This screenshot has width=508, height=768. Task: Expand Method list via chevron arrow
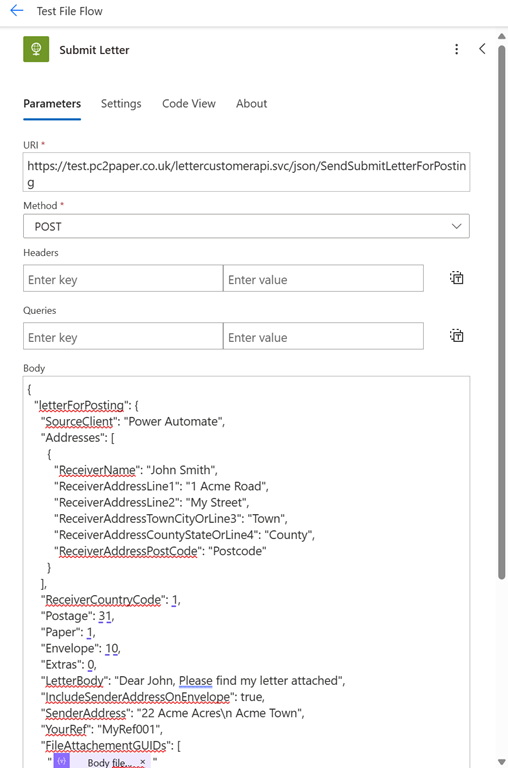click(x=457, y=226)
